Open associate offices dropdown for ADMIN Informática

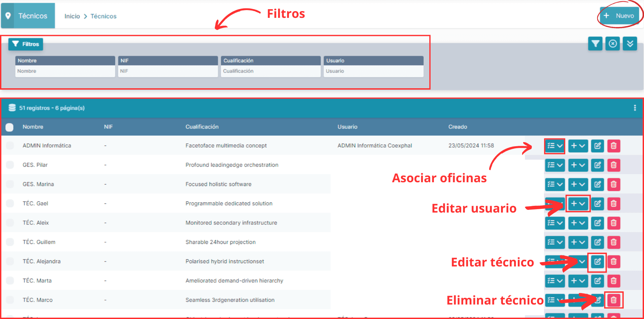pyautogui.click(x=554, y=146)
